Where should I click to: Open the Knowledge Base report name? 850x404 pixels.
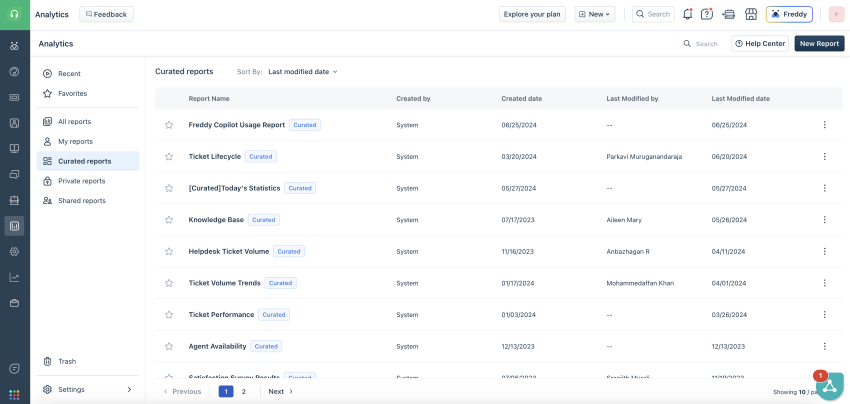pos(216,220)
